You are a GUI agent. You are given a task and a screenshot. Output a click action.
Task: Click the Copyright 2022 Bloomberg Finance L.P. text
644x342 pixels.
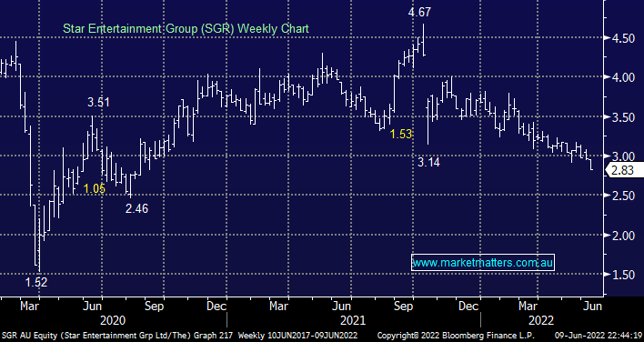pos(457,335)
